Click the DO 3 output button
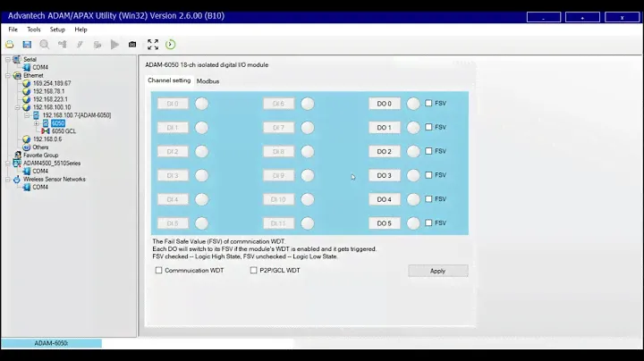Image resolution: width=644 pixels, height=361 pixels. (x=384, y=175)
